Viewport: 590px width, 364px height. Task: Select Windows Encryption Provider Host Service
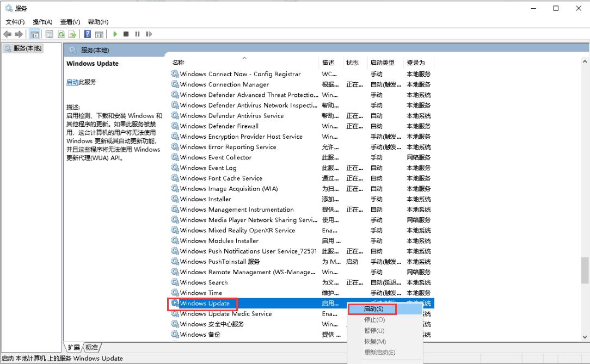click(302, 137)
